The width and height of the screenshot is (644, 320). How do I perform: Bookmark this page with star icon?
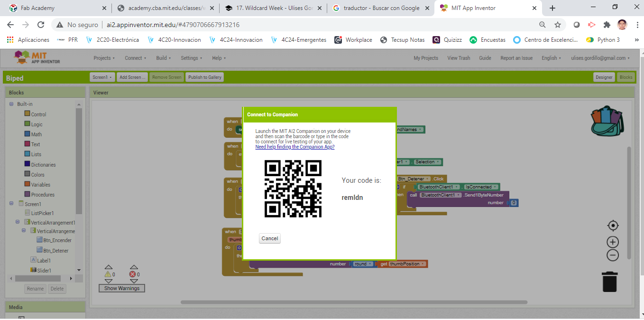558,25
